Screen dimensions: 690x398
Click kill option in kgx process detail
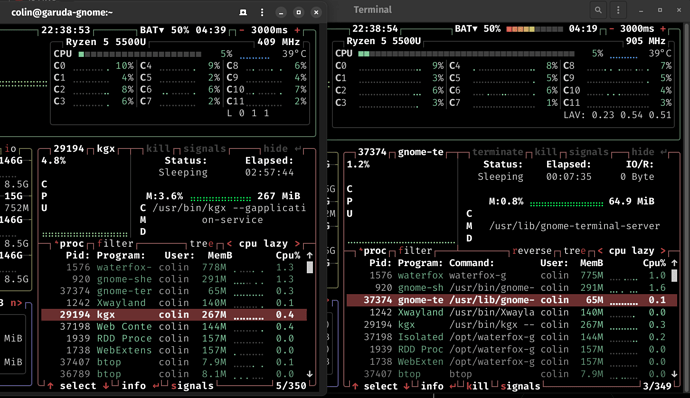158,149
